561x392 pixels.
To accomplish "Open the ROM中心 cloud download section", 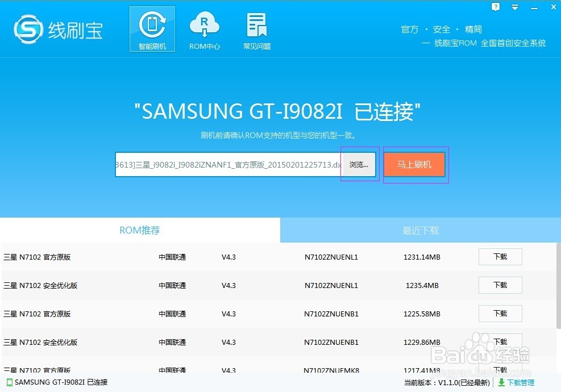I will tap(204, 31).
